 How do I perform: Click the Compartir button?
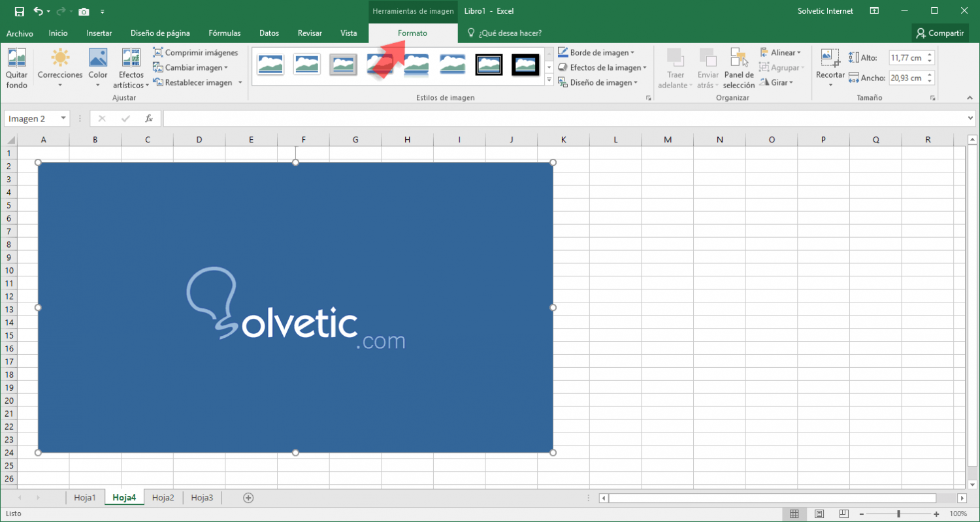[x=940, y=33]
